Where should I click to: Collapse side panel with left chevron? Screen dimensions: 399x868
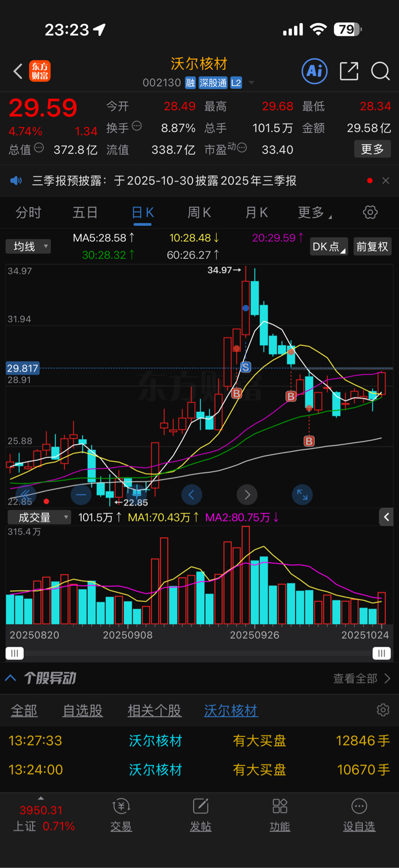click(x=386, y=517)
